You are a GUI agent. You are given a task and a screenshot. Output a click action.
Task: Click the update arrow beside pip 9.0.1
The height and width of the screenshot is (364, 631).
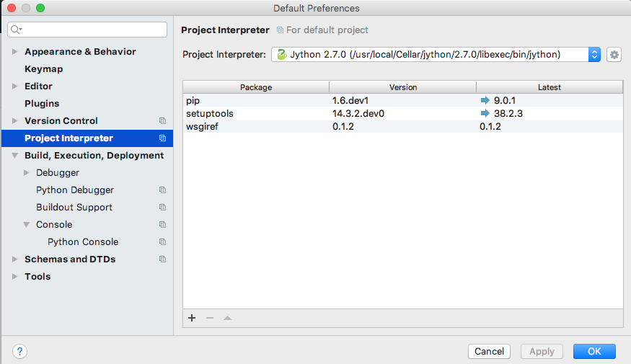(485, 100)
